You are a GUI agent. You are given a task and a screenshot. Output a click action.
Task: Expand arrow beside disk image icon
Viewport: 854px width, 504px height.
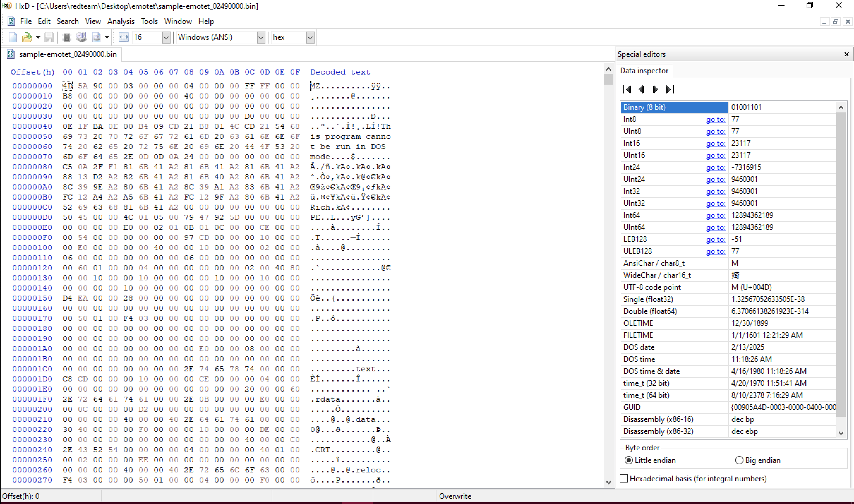click(107, 37)
